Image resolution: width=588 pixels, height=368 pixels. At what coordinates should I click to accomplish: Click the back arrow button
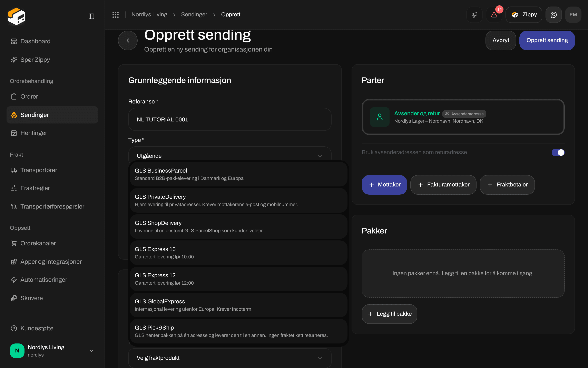(128, 40)
